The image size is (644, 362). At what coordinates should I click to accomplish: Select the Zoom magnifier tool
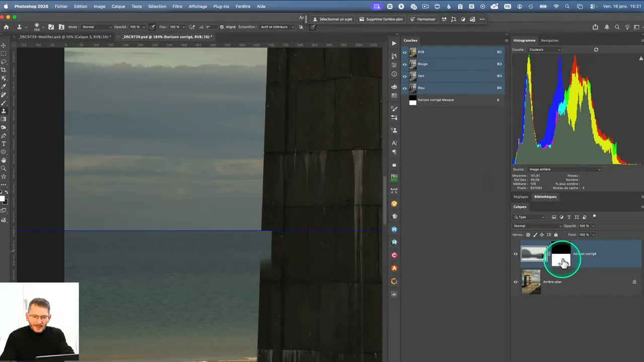[4, 168]
